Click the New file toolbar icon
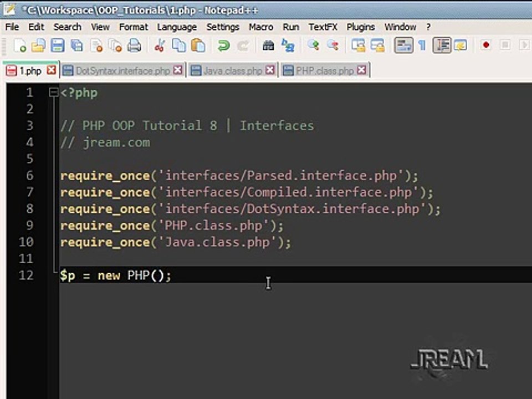The height and width of the screenshot is (399, 532). (x=19, y=45)
